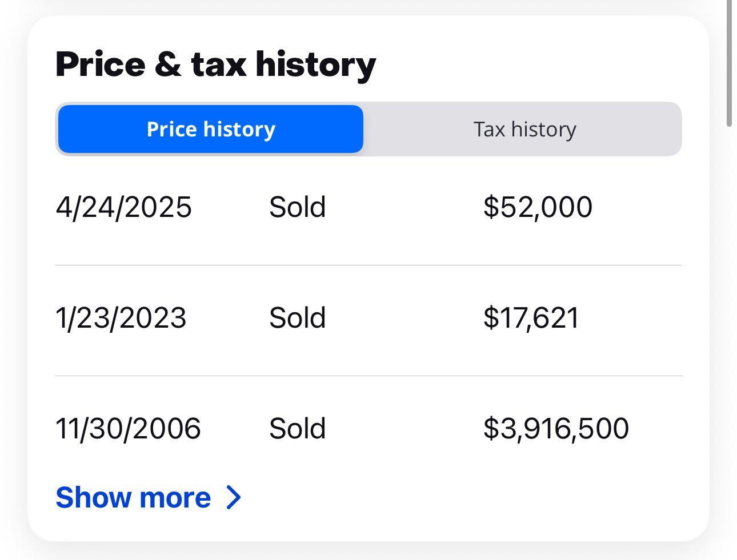The height and width of the screenshot is (560, 737).
Task: Click the vertical scrollbar on right edge
Action: pos(729,63)
